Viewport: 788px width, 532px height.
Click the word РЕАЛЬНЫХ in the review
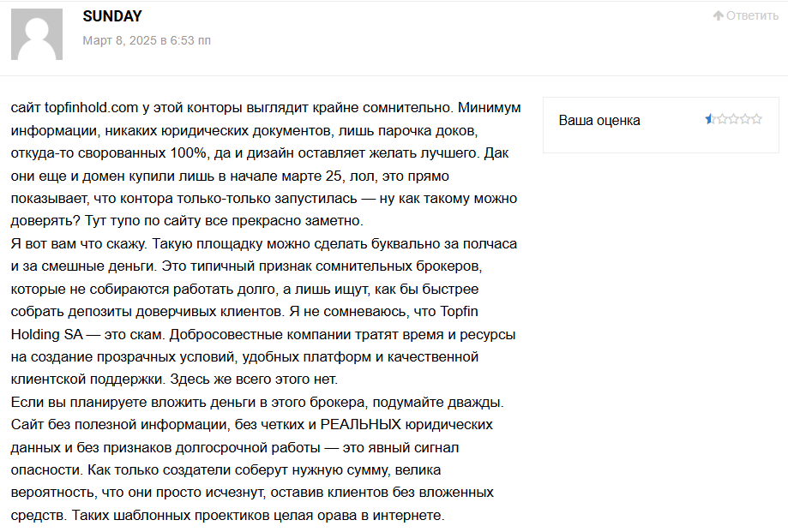360,425
